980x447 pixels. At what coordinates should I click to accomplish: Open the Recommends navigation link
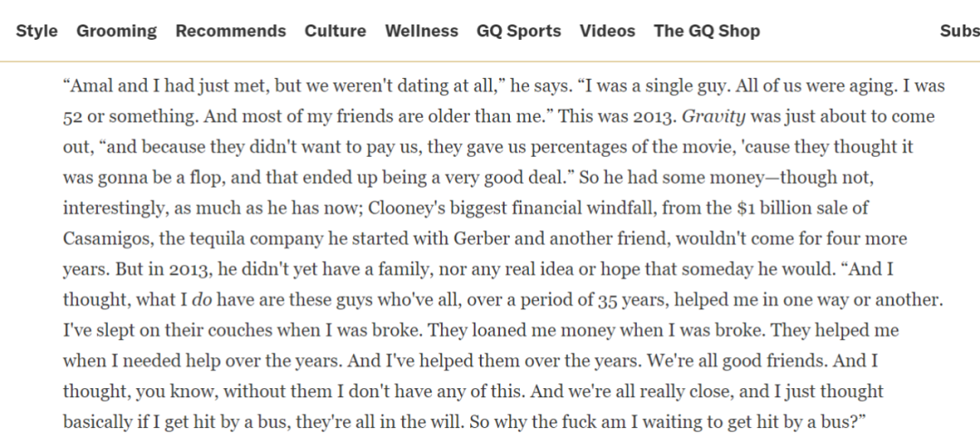click(230, 31)
